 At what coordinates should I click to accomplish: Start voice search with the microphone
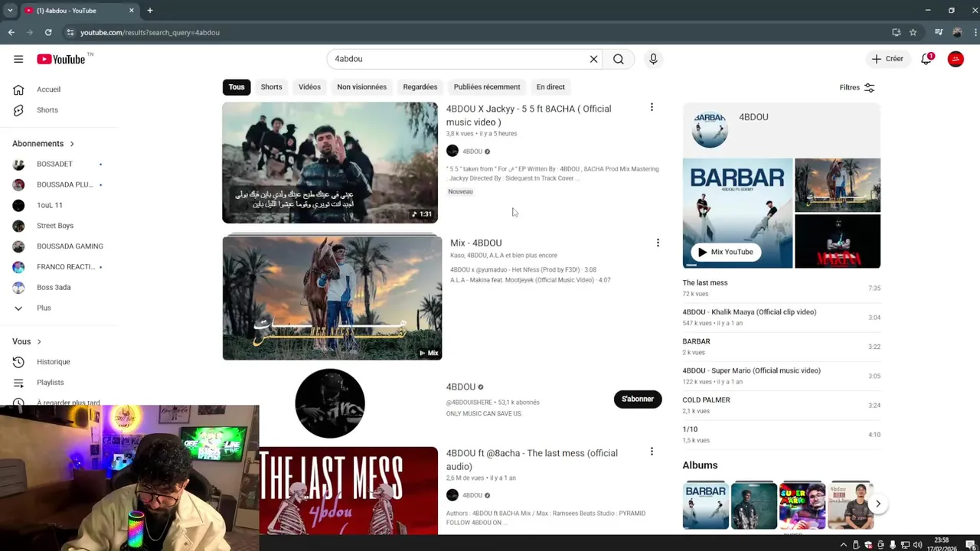(653, 59)
